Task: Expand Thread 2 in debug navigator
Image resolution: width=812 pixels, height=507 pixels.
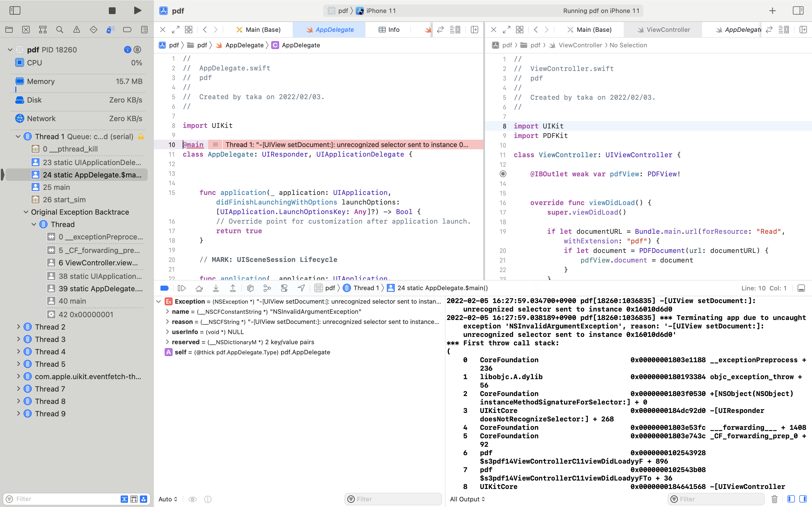Action: click(18, 327)
